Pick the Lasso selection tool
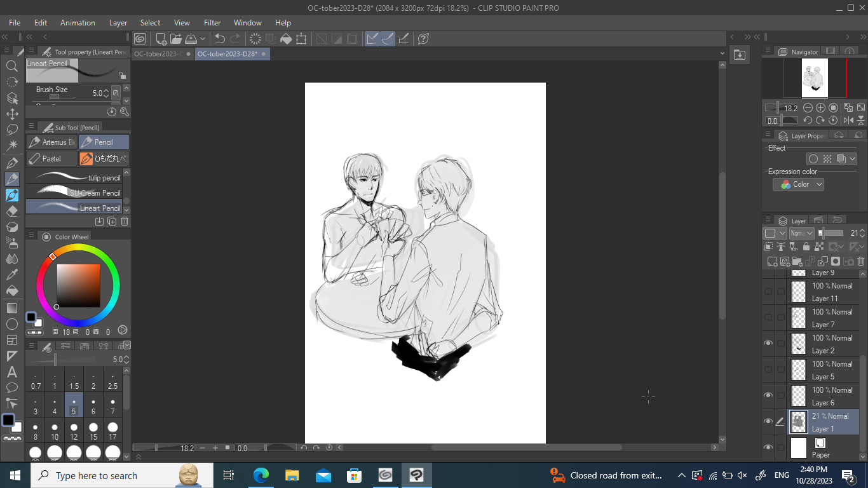868x488 pixels. (12, 130)
